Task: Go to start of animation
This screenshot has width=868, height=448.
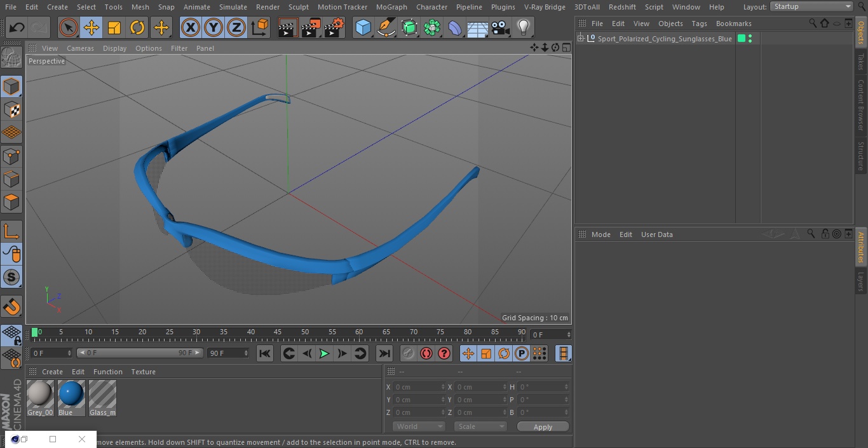Action: [265, 353]
